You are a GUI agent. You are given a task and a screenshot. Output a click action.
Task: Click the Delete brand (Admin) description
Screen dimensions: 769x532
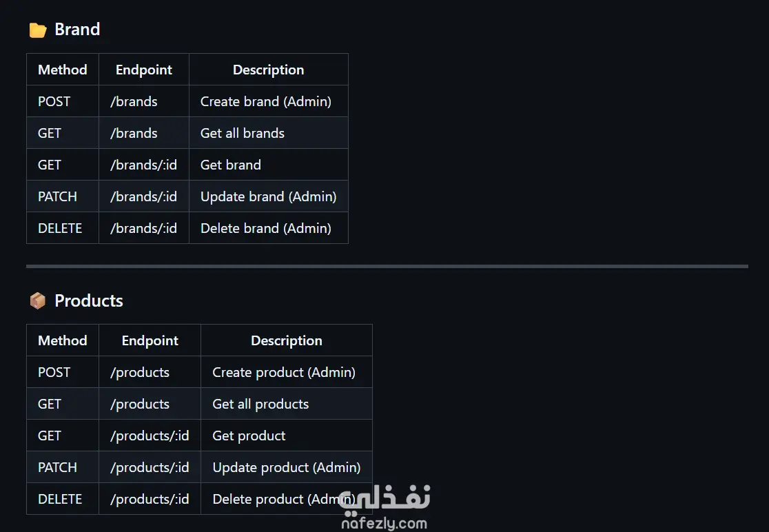[266, 228]
